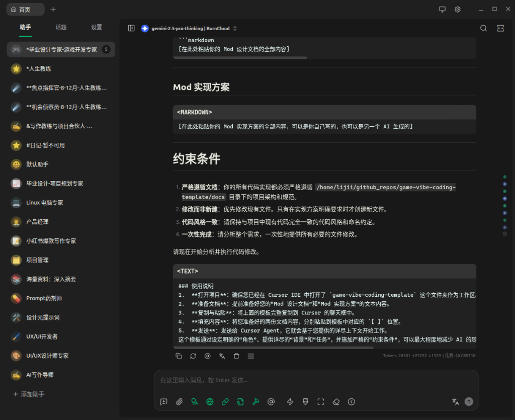Attach a file with the paperclip icon
This screenshot has width=515, height=420.
pyautogui.click(x=179, y=401)
